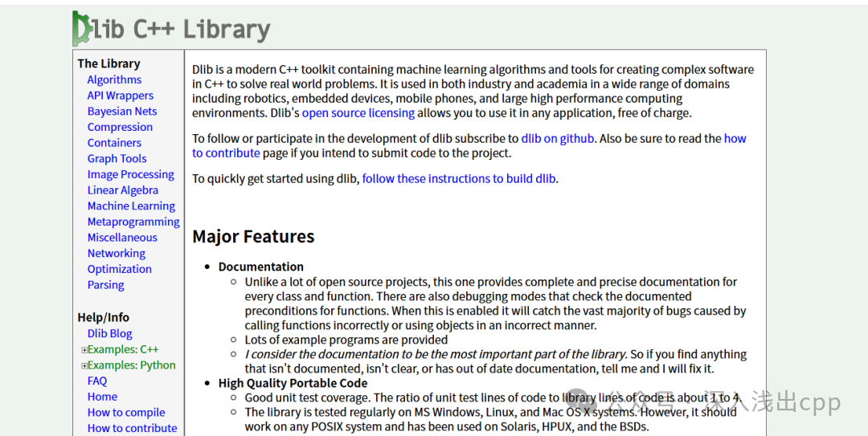Open Graph Tools in the sidebar
This screenshot has height=436, width=868.
[x=117, y=158]
